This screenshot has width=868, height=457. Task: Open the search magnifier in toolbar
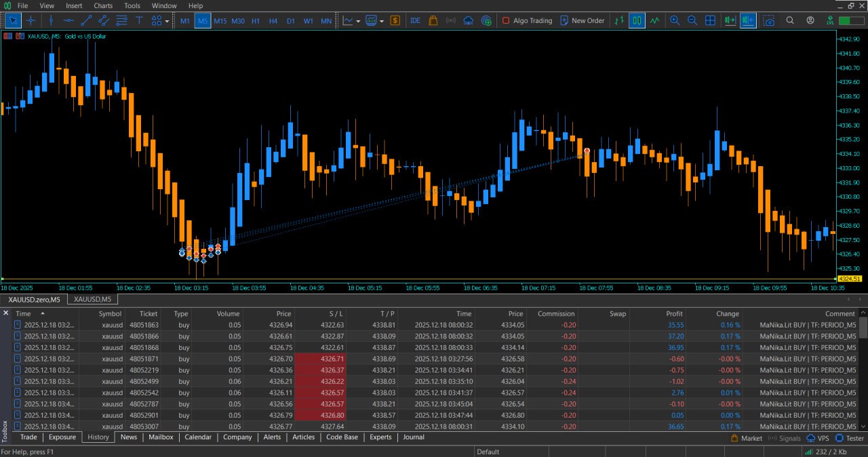pos(790,21)
